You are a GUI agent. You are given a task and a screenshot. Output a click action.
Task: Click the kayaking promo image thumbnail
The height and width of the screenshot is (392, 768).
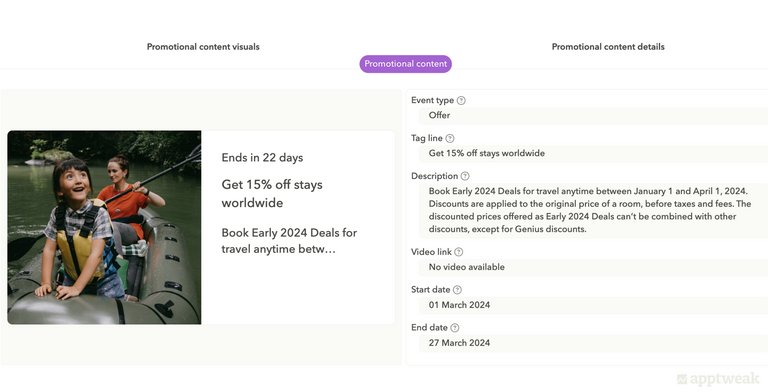pyautogui.click(x=104, y=227)
